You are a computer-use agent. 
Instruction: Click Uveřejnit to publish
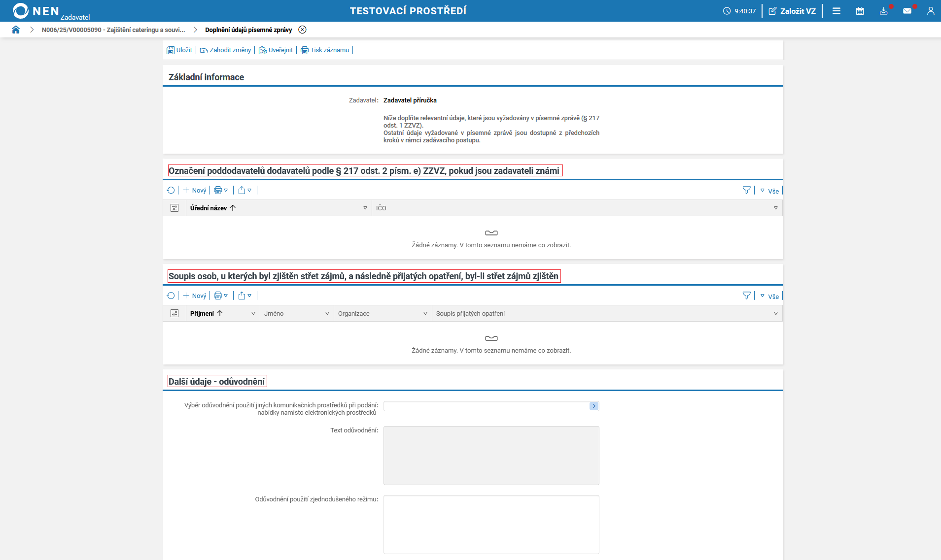tap(276, 50)
